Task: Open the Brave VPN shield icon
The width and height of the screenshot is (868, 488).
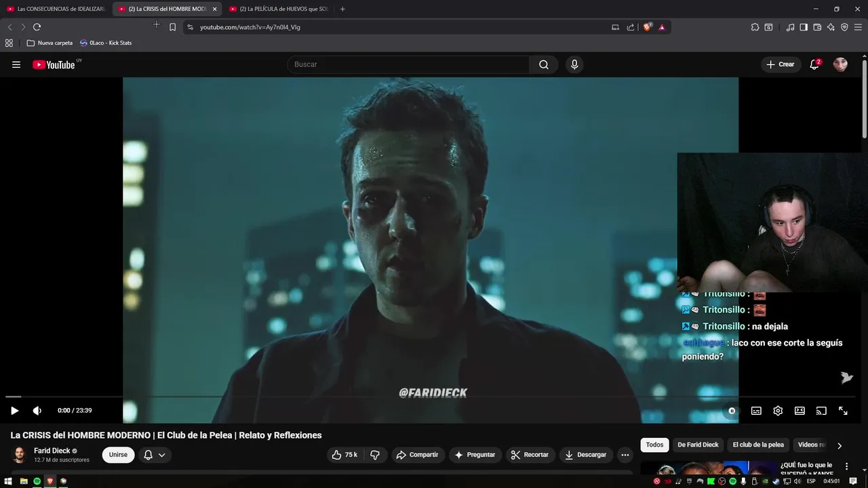Action: (844, 27)
